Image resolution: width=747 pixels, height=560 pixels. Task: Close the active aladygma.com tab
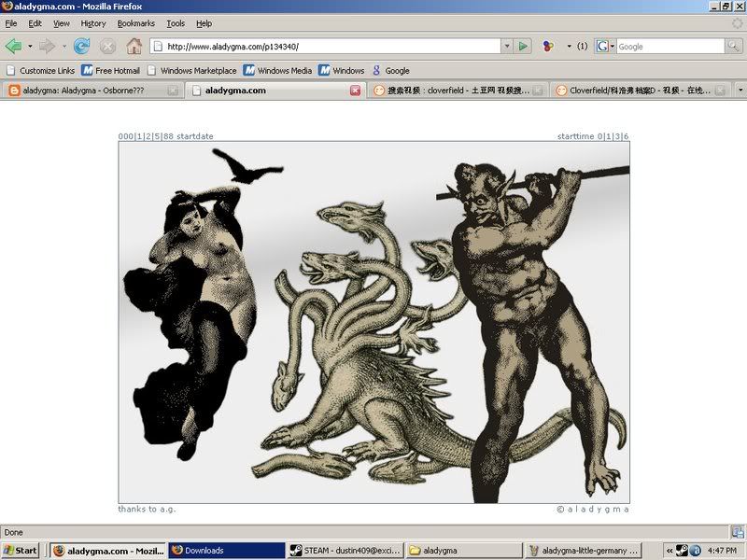355,91
